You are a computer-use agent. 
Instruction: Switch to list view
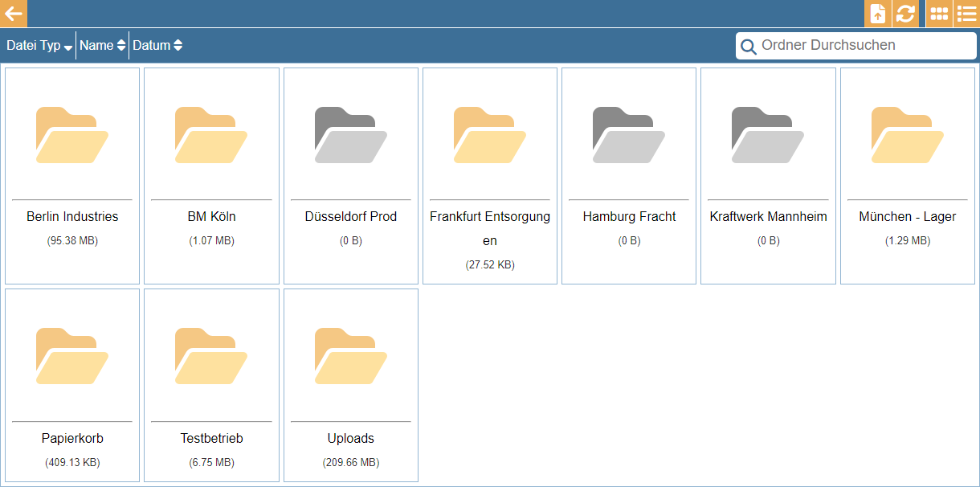click(966, 14)
